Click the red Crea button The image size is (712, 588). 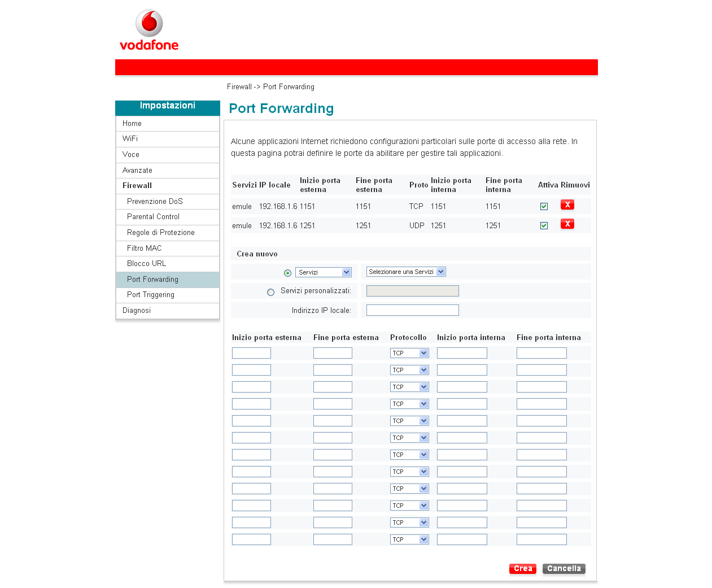pos(523,569)
